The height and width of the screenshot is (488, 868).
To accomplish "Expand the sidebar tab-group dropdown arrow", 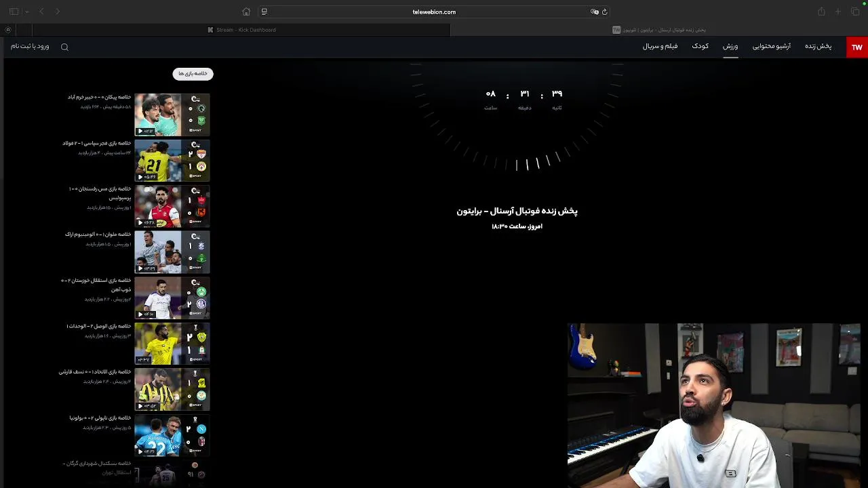I will tap(26, 12).
